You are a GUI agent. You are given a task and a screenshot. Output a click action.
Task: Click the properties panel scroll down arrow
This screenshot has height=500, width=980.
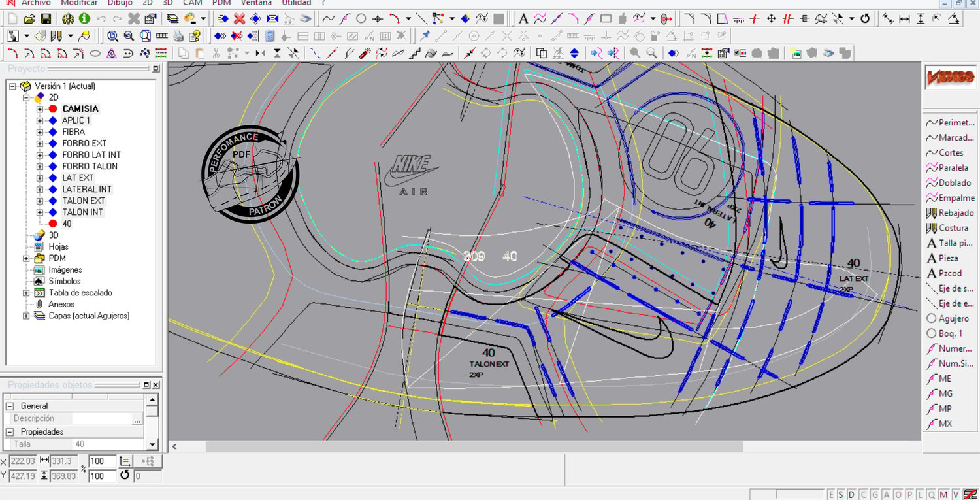pos(152,444)
